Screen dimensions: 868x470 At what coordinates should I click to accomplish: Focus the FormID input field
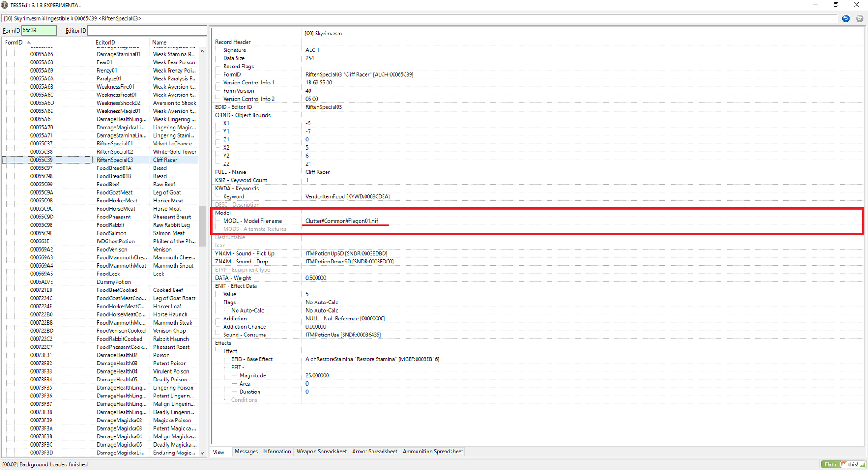[x=39, y=30]
